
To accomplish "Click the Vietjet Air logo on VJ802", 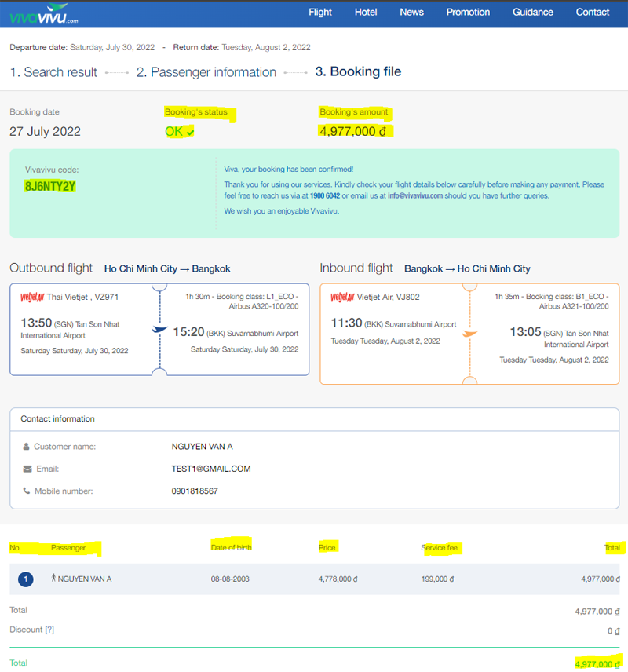I will 342,297.
